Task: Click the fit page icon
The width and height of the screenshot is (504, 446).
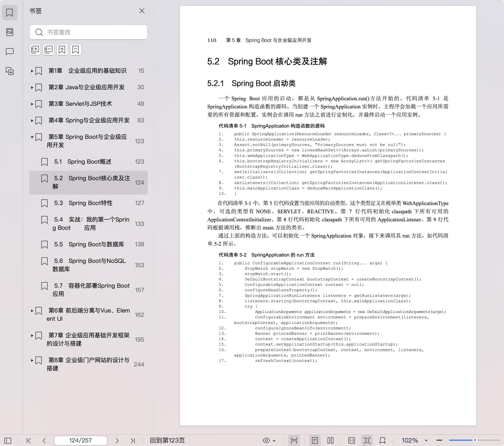Action: tap(367, 441)
